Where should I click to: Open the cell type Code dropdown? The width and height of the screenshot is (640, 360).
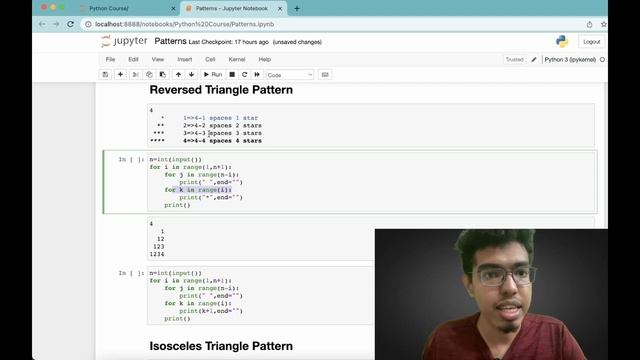tap(289, 75)
